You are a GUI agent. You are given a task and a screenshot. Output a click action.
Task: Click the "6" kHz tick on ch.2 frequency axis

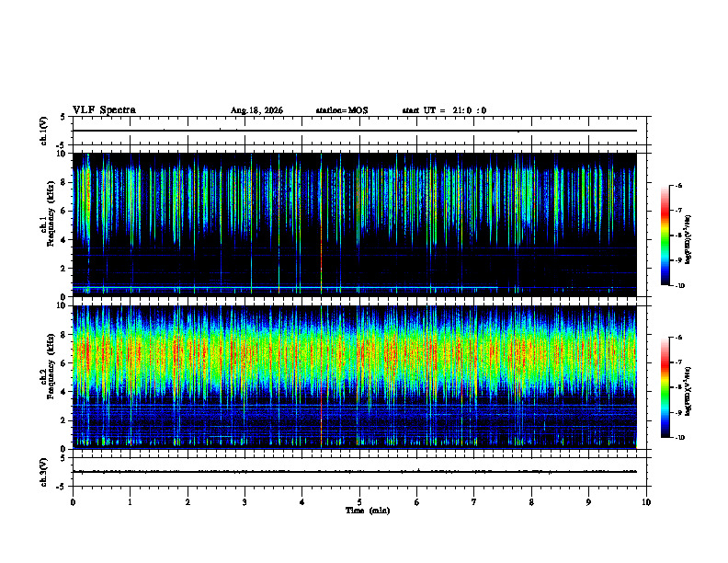coord(64,363)
